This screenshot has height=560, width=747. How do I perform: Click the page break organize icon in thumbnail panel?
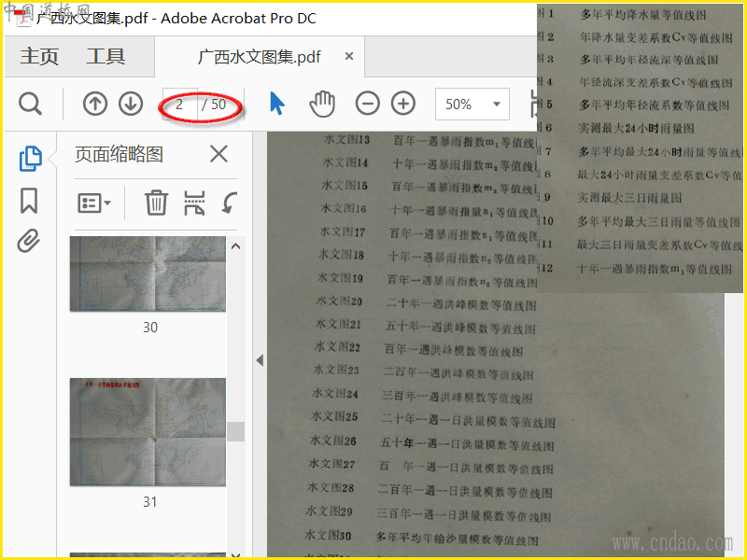point(194,203)
